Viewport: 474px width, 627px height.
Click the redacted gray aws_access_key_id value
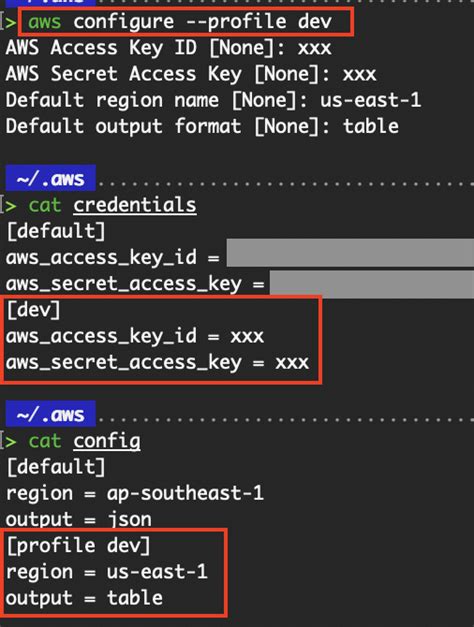pyautogui.click(x=350, y=253)
